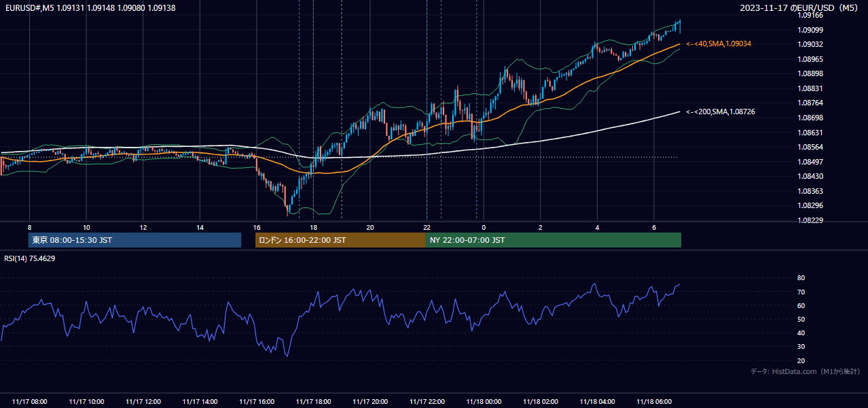Image resolution: width=868 pixels, height=408 pixels.
Task: Click the 11/17 22:00 date label
Action: (427, 402)
